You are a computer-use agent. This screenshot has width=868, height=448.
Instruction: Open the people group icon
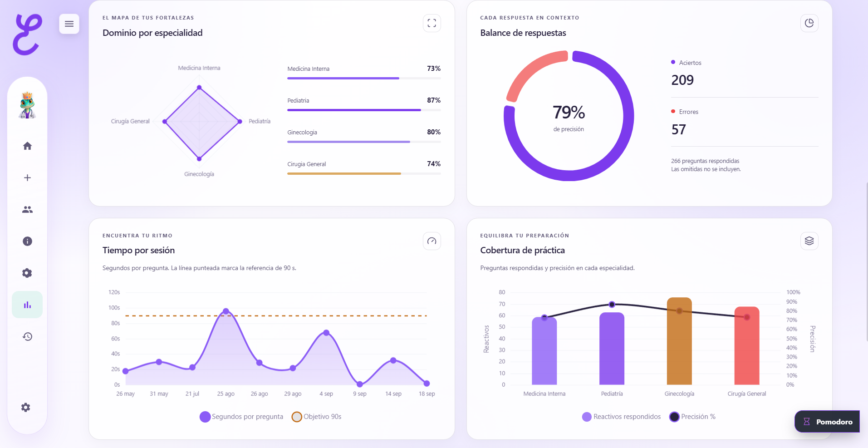click(x=27, y=209)
